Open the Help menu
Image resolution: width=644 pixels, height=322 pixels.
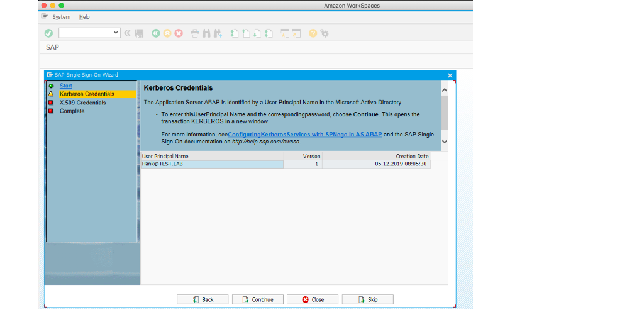pyautogui.click(x=84, y=17)
